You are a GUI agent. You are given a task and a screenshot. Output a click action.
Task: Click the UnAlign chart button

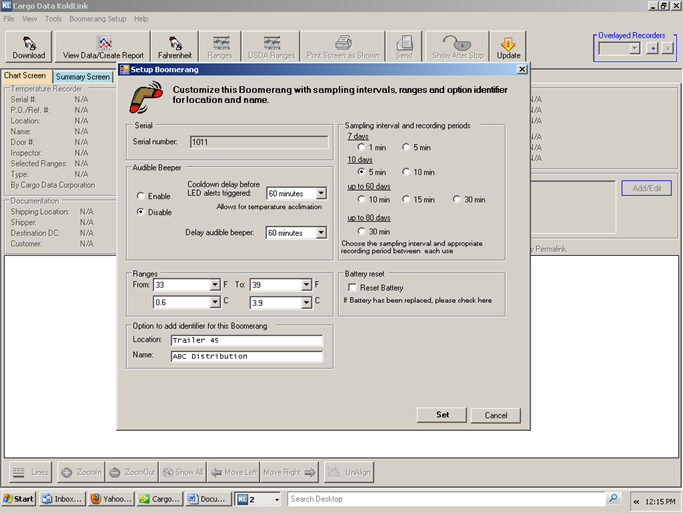[x=349, y=472]
